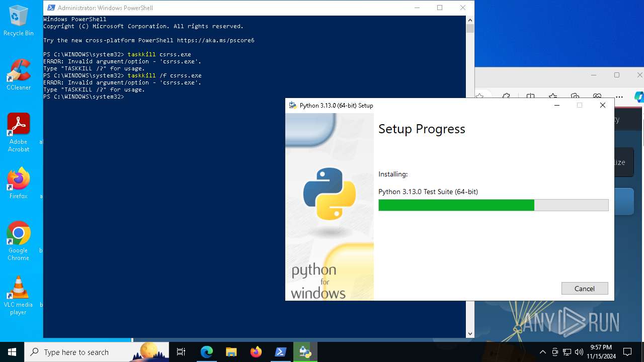
Task: Switch to PowerShell on the taskbar
Action: click(280, 352)
